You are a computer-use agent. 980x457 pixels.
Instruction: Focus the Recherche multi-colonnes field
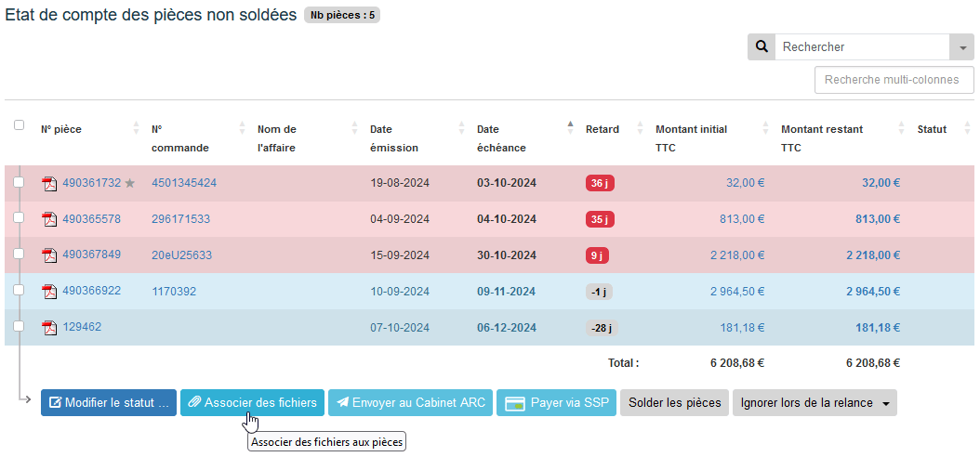[x=892, y=80]
